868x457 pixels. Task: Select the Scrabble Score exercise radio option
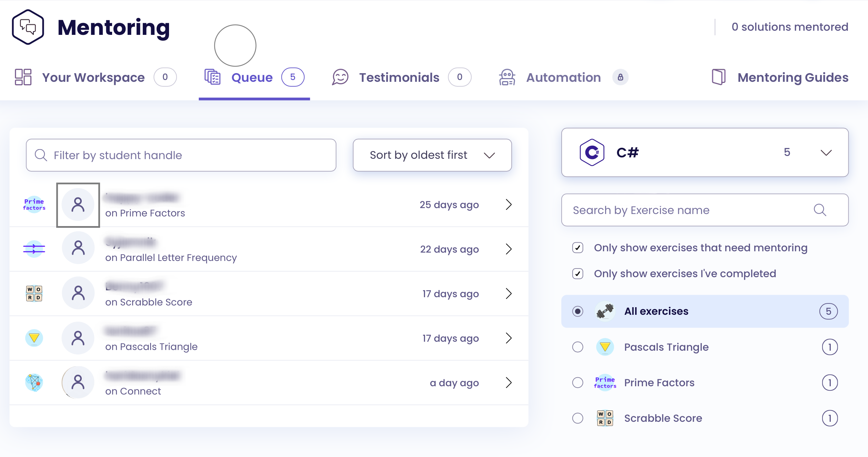pyautogui.click(x=578, y=418)
